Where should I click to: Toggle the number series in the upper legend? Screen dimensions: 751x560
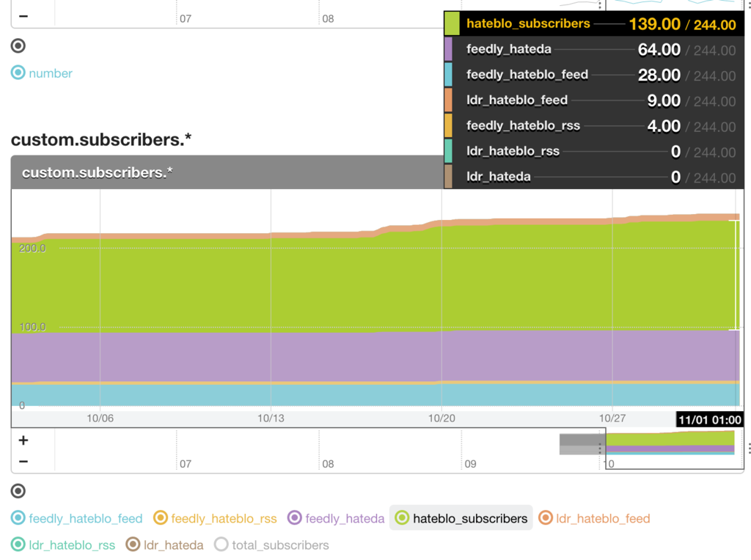(42, 73)
